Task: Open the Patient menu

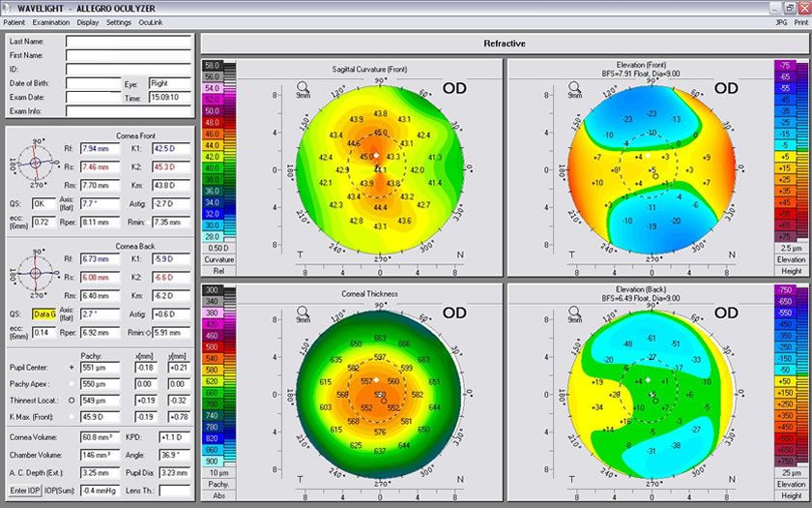Action: [x=14, y=21]
